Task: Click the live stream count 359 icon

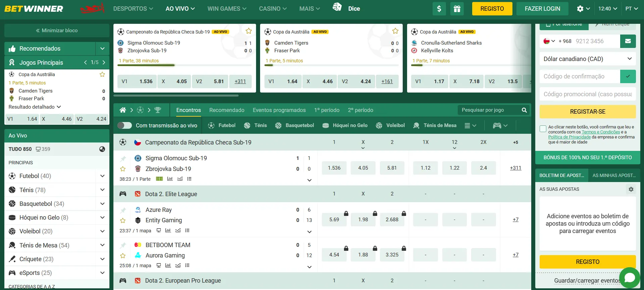Action: coord(38,149)
